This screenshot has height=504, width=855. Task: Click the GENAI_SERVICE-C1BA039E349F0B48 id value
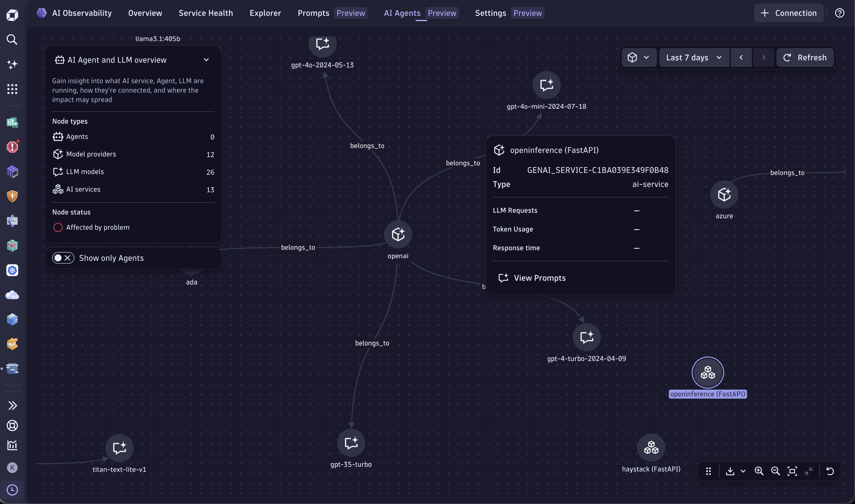[598, 170]
